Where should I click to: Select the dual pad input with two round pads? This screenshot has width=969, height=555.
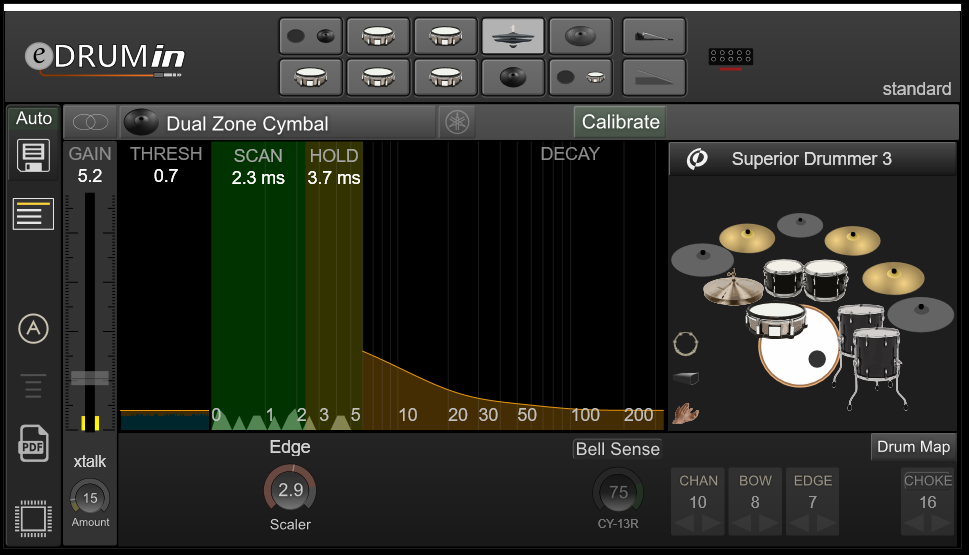click(x=311, y=36)
